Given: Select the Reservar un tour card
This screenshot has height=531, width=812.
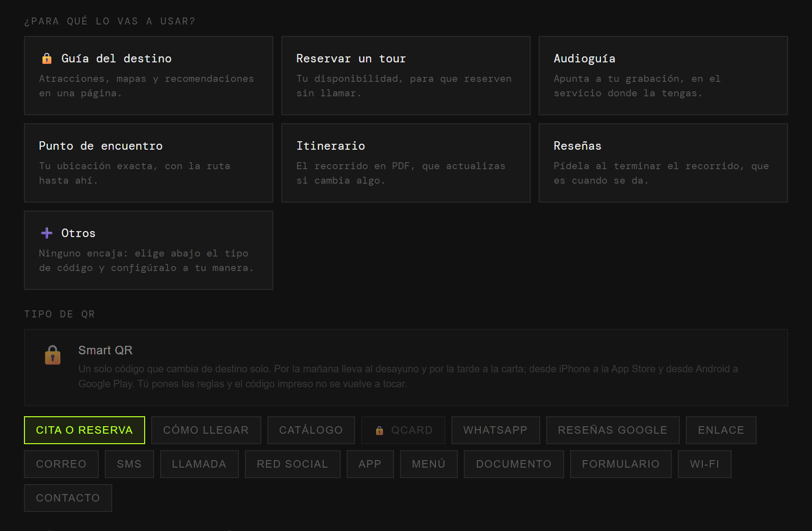Looking at the screenshot, I should point(406,76).
